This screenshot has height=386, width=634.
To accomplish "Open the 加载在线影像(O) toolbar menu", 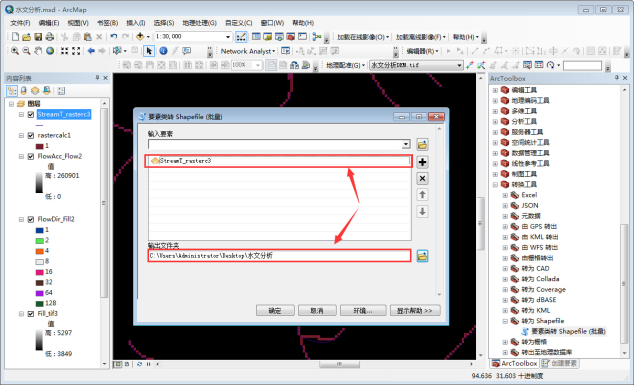I will 363,37.
